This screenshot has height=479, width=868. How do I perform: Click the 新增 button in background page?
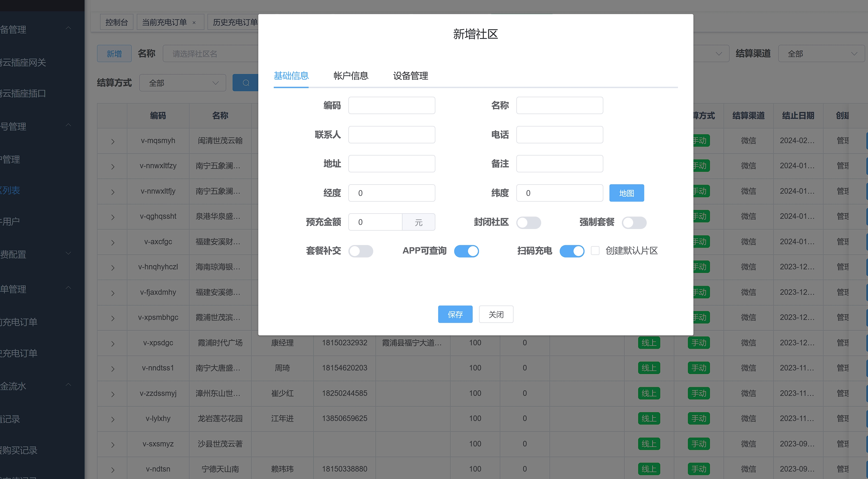tap(114, 54)
